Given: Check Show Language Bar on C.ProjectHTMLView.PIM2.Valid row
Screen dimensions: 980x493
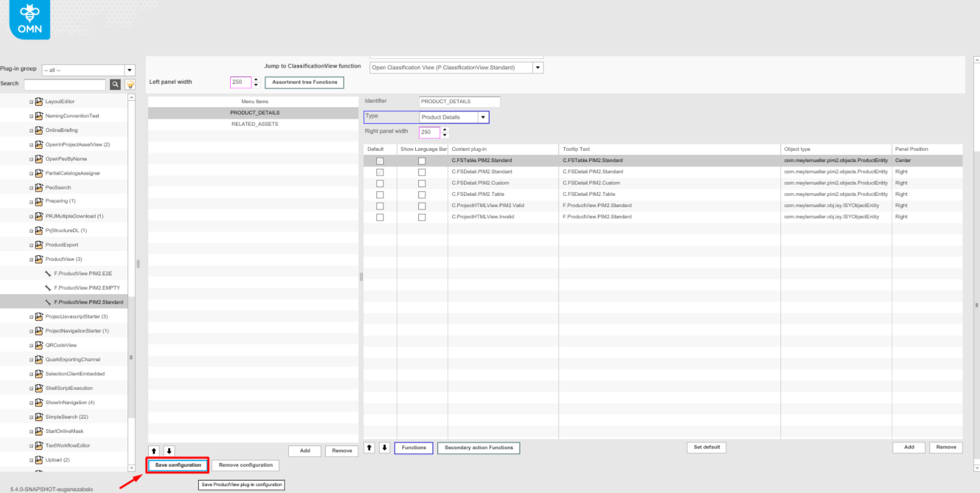Looking at the screenshot, I should [422, 205].
